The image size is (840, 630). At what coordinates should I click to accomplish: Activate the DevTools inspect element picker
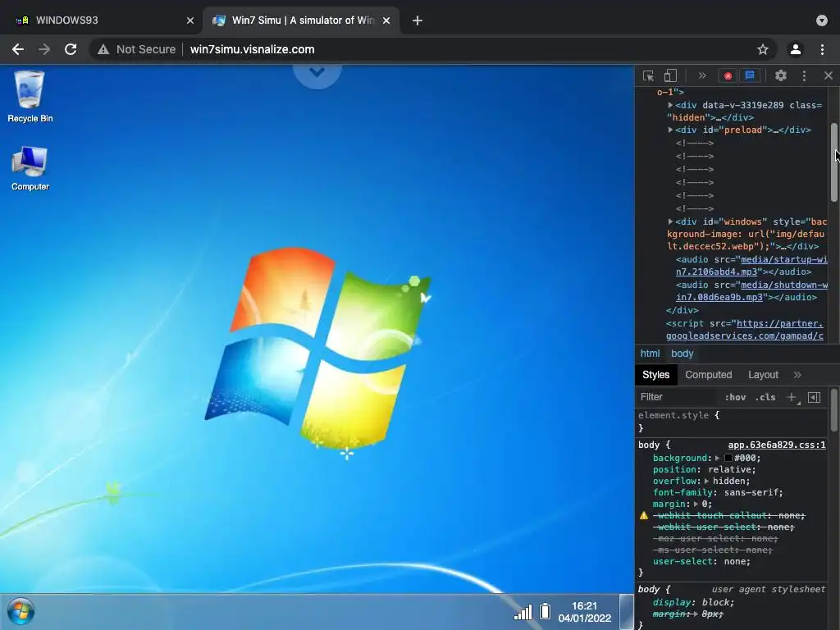pos(648,76)
